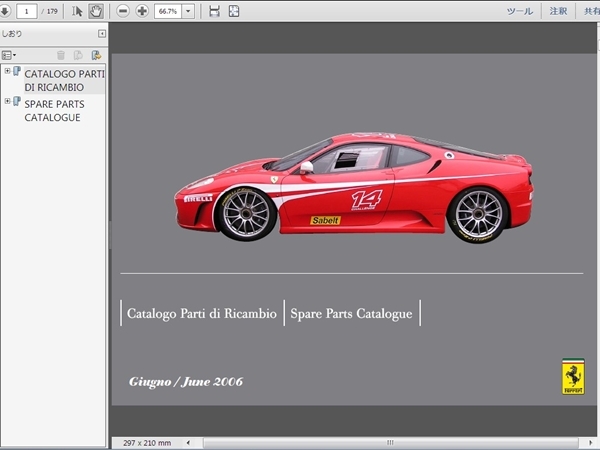Select the SPARE PARTS CATALOGUE bookmark

(54, 111)
